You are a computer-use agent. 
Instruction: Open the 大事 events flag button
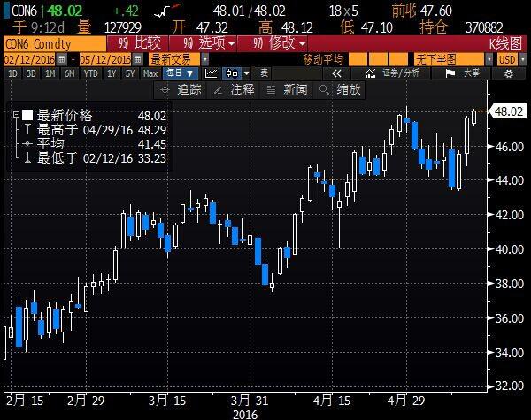(467, 73)
